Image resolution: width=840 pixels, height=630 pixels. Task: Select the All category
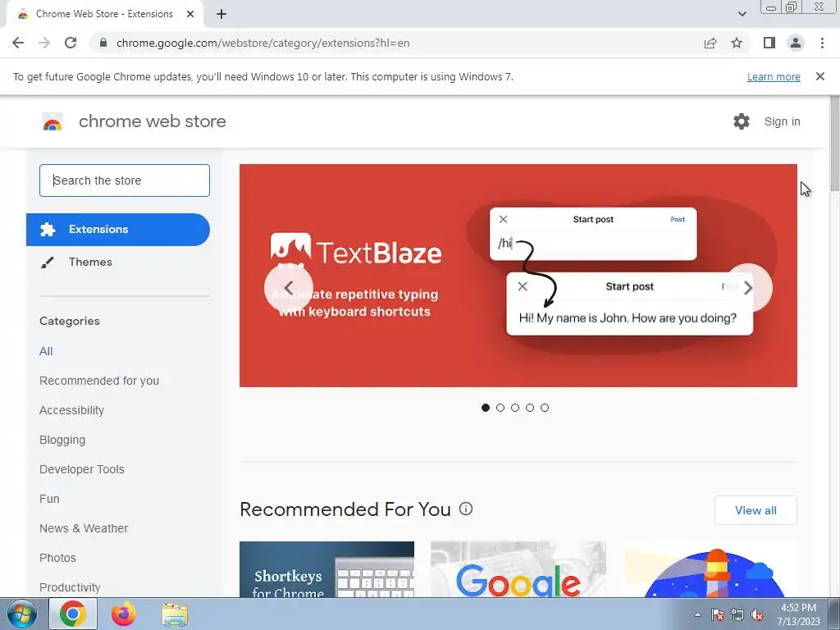click(x=46, y=351)
